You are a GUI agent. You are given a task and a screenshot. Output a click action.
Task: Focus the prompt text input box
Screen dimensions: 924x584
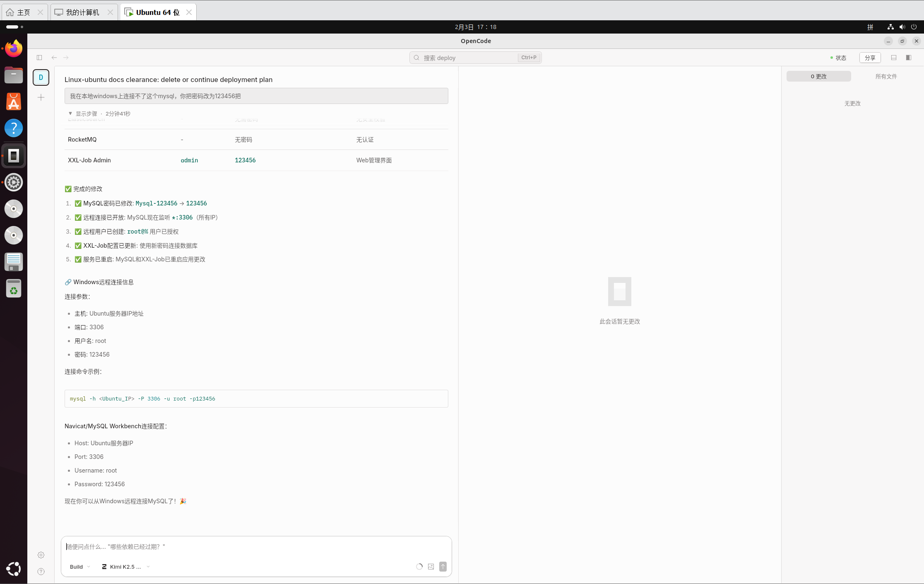[256, 547]
